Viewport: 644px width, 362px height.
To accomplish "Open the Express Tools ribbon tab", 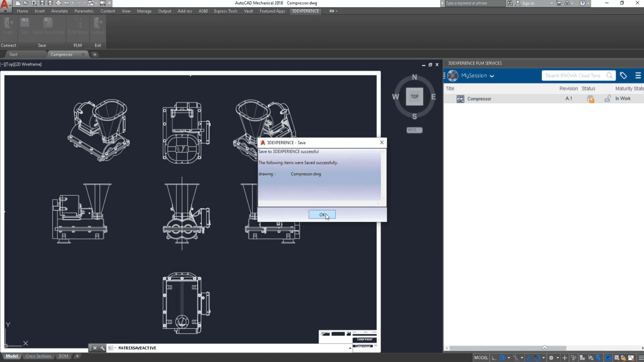I will (226, 11).
